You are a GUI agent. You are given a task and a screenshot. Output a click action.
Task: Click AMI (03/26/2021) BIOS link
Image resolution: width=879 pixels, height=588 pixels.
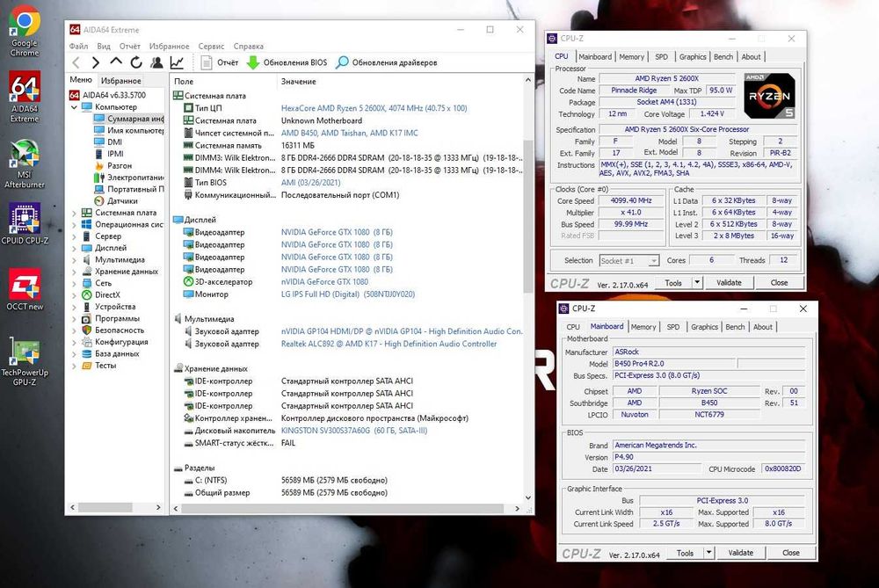pos(310,182)
